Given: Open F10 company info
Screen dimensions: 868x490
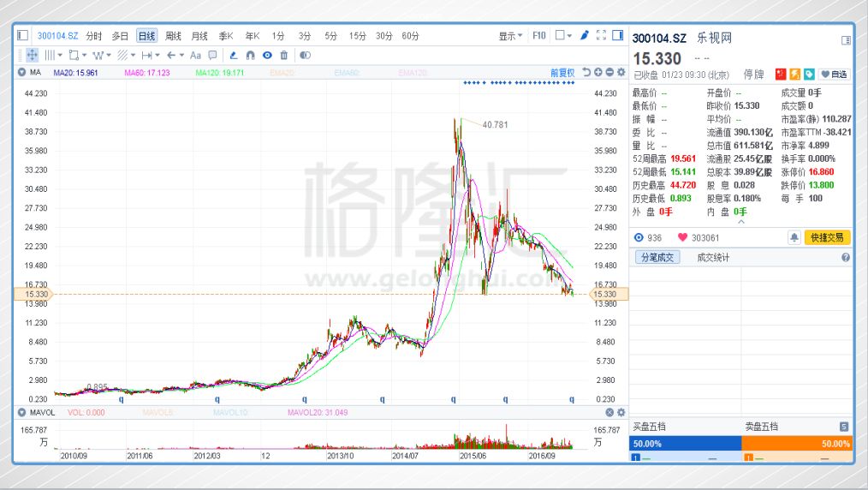Looking at the screenshot, I should click(539, 35).
